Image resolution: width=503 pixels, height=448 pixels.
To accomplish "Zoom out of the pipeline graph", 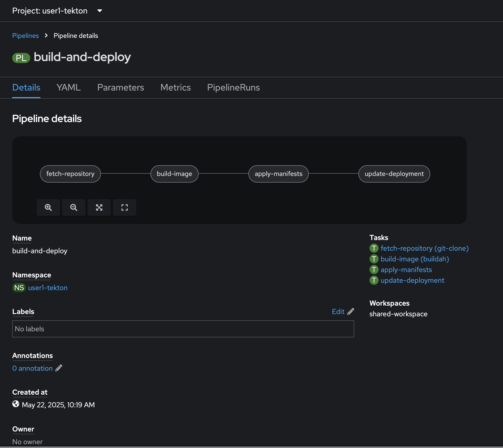I will [74, 207].
